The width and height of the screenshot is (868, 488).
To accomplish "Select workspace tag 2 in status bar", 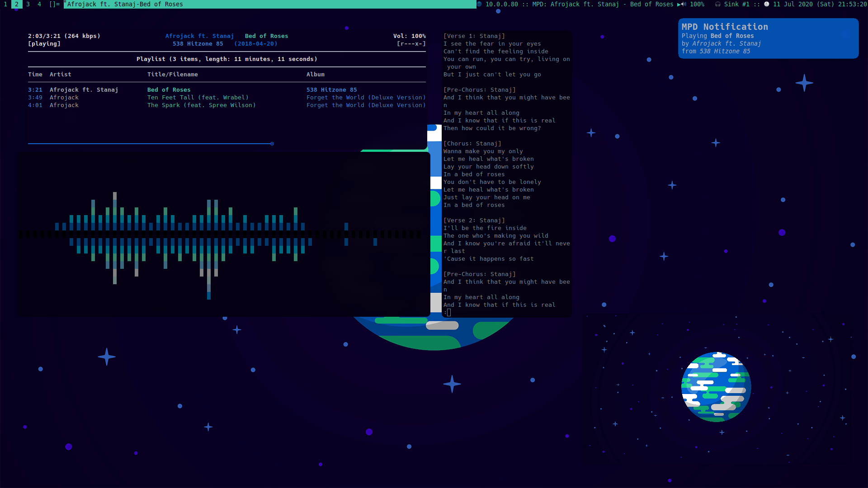I will [17, 4].
